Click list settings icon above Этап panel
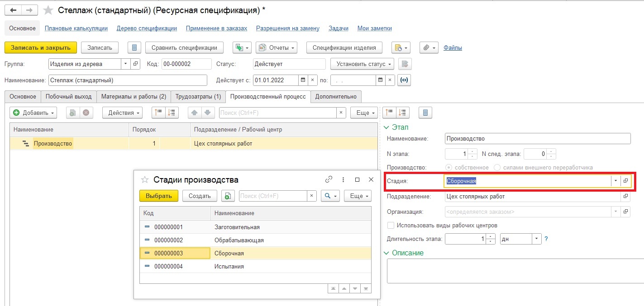 click(x=425, y=113)
